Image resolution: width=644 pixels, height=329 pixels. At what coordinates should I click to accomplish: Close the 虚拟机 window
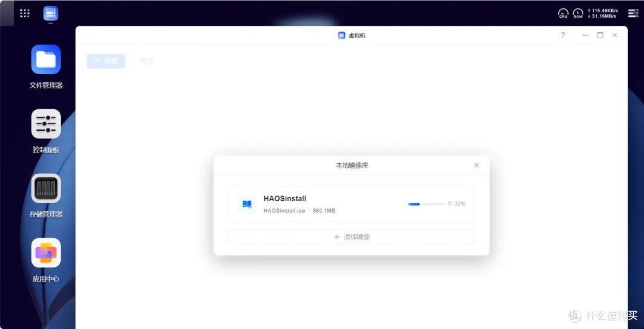[615, 35]
